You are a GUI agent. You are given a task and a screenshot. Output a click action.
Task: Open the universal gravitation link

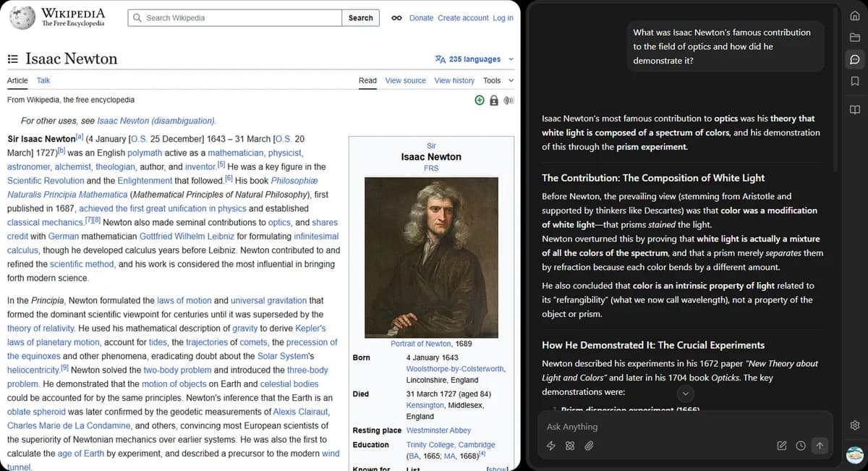point(268,300)
